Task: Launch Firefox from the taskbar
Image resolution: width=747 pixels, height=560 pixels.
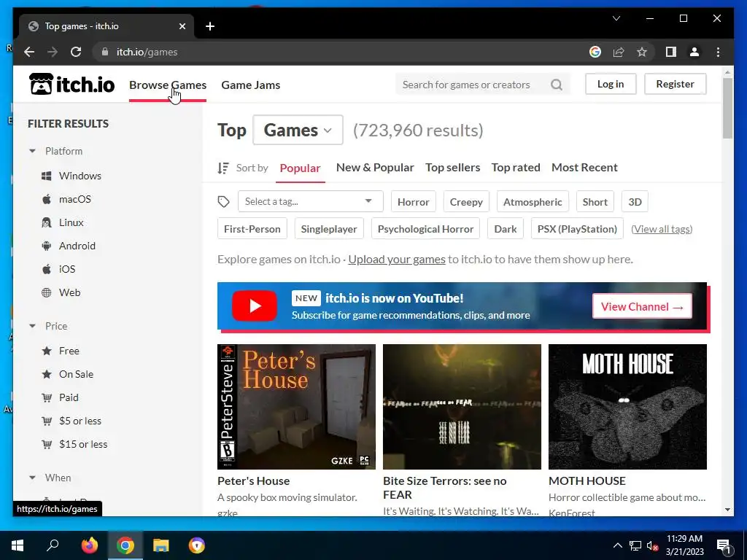Action: click(x=90, y=545)
